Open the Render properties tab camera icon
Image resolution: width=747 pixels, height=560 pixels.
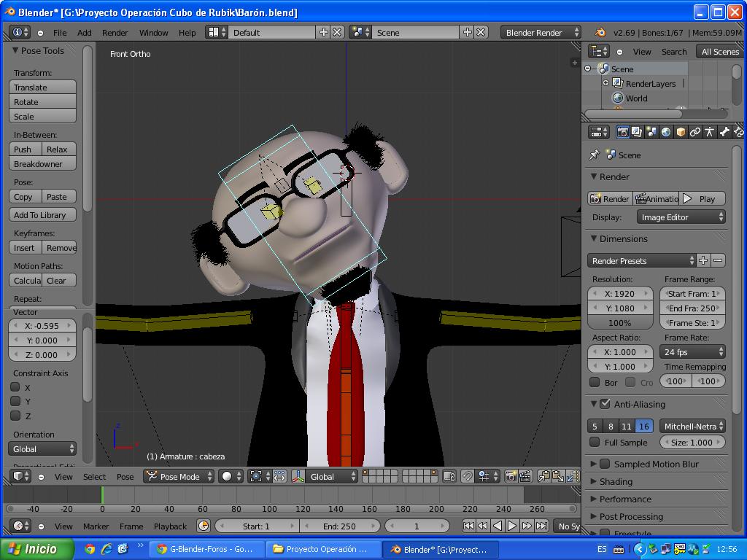(x=622, y=133)
